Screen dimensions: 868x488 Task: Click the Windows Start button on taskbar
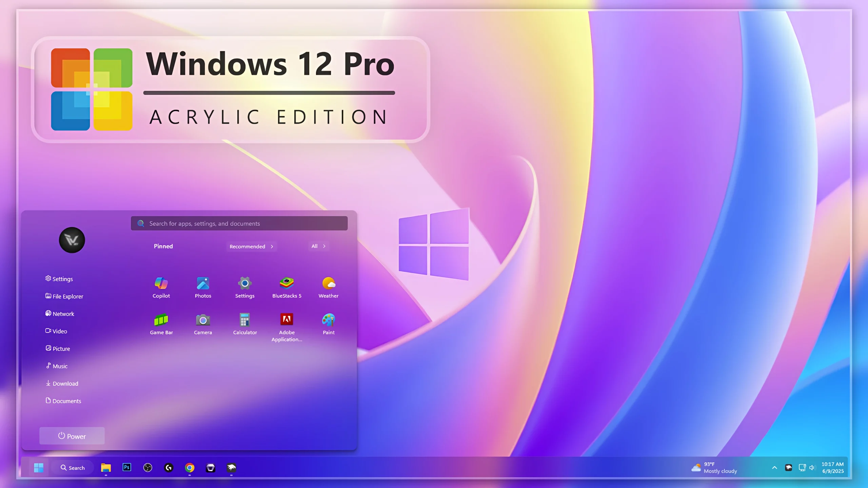point(39,468)
